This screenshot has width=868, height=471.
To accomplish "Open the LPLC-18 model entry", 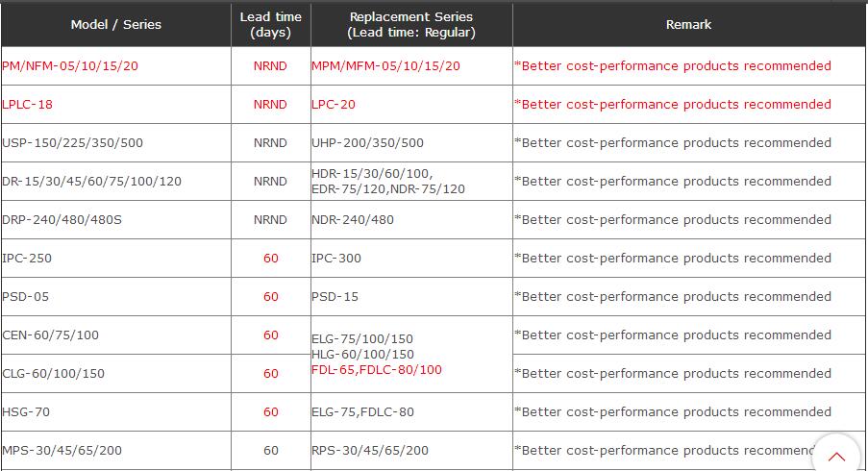I will point(28,105).
